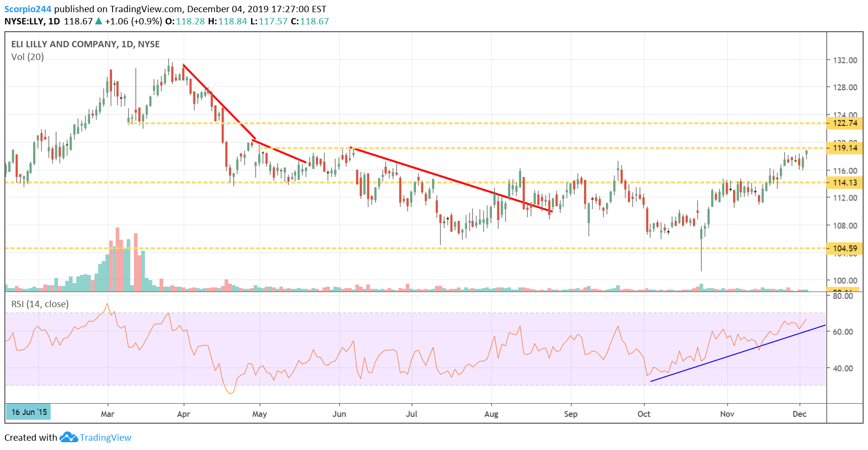
Task: Click the RSI 80.00 axis label
Action: pyautogui.click(x=843, y=296)
